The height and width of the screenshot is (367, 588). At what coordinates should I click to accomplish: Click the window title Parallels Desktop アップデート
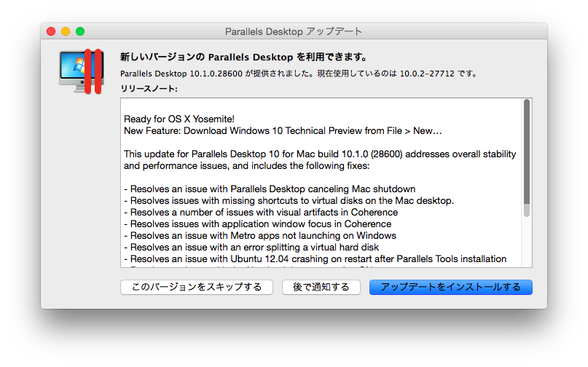293,31
